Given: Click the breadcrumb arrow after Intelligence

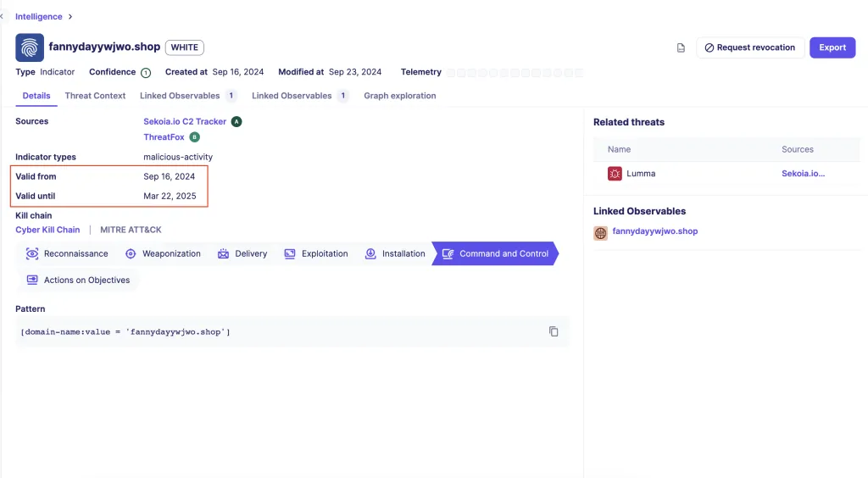Looking at the screenshot, I should 70,17.
